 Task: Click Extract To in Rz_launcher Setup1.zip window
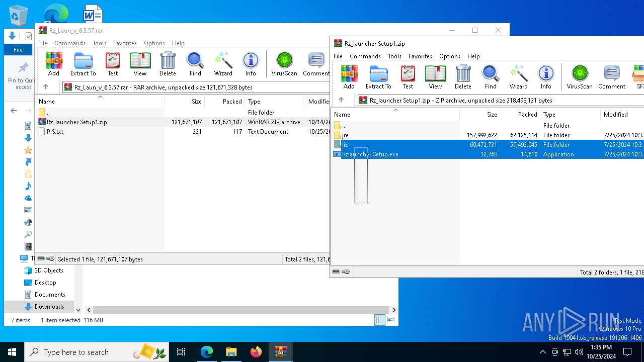click(378, 77)
